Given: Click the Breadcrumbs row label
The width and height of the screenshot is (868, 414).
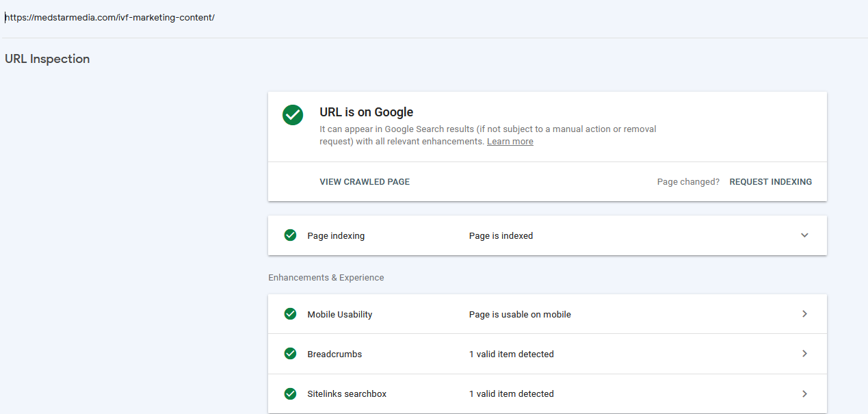Looking at the screenshot, I should point(334,354).
